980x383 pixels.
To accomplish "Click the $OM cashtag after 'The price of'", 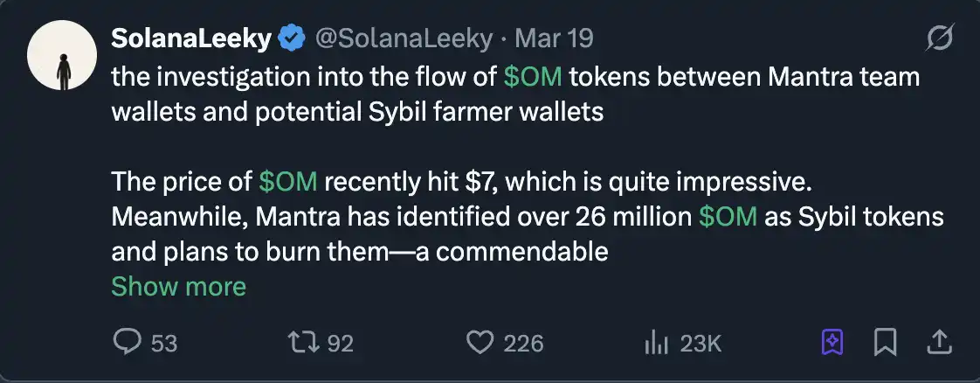I will coord(288,182).
